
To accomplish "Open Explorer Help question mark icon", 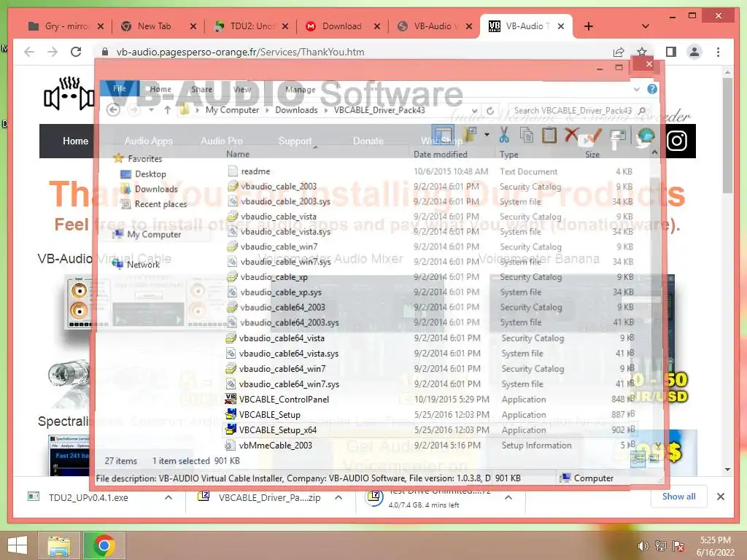I will tap(652, 89).
